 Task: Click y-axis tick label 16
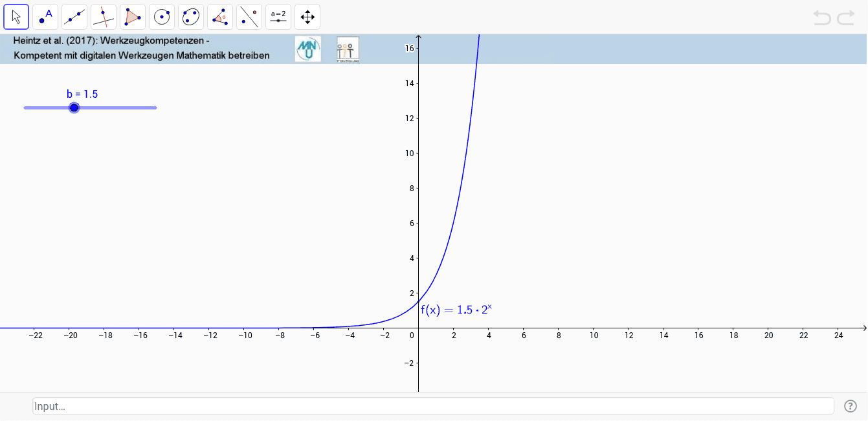tap(410, 48)
